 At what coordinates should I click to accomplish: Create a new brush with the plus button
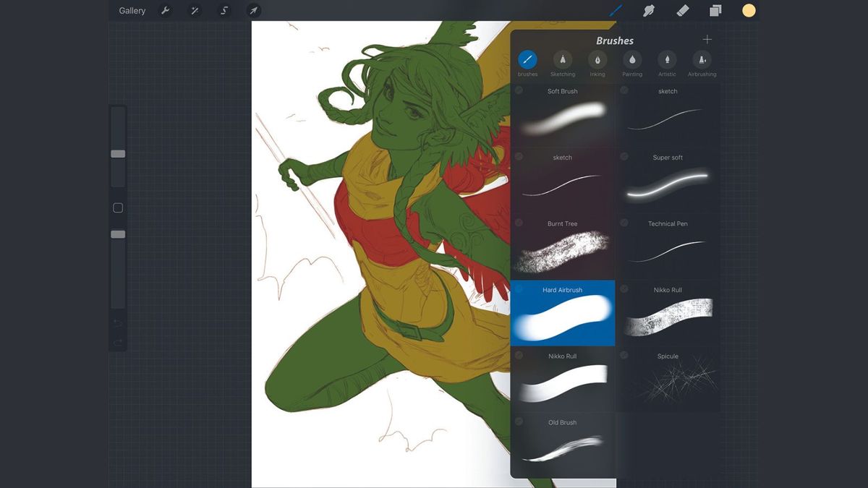click(x=707, y=39)
